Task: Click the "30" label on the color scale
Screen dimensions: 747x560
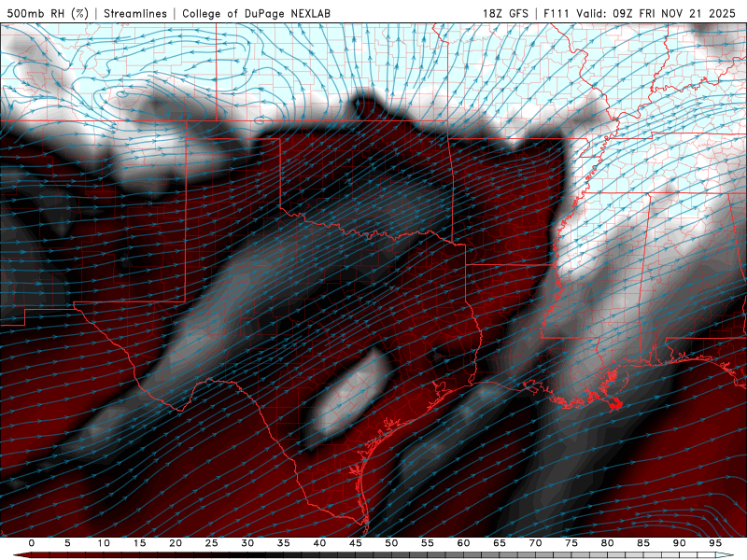Action: click(247, 543)
